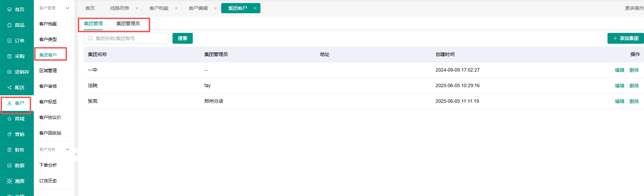Close the 线路列表 tab
Screen dimensions: 644x196
click(137, 8)
